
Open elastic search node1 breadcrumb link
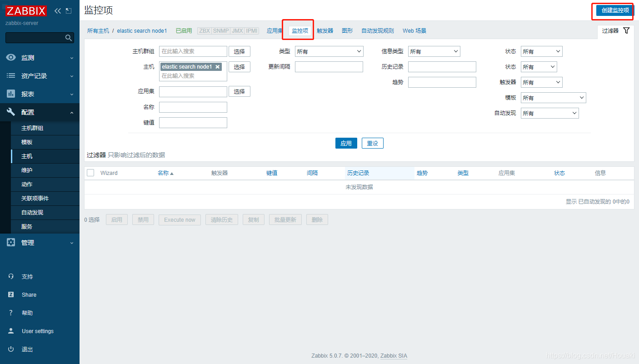click(x=142, y=30)
